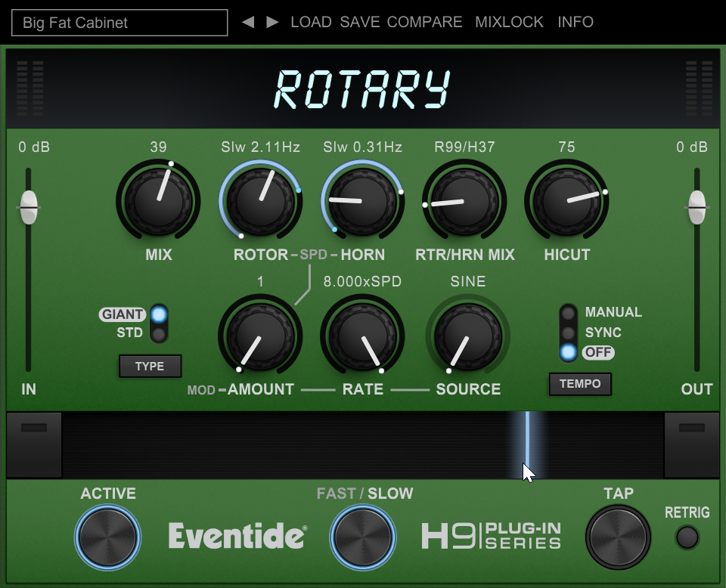Click the SINE source value
This screenshot has width=726, height=588.
467,281
